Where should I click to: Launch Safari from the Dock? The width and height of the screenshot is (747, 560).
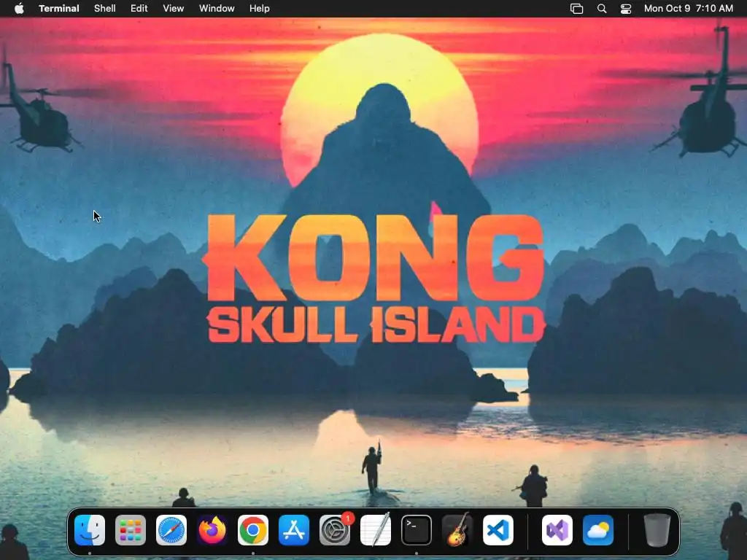171,530
